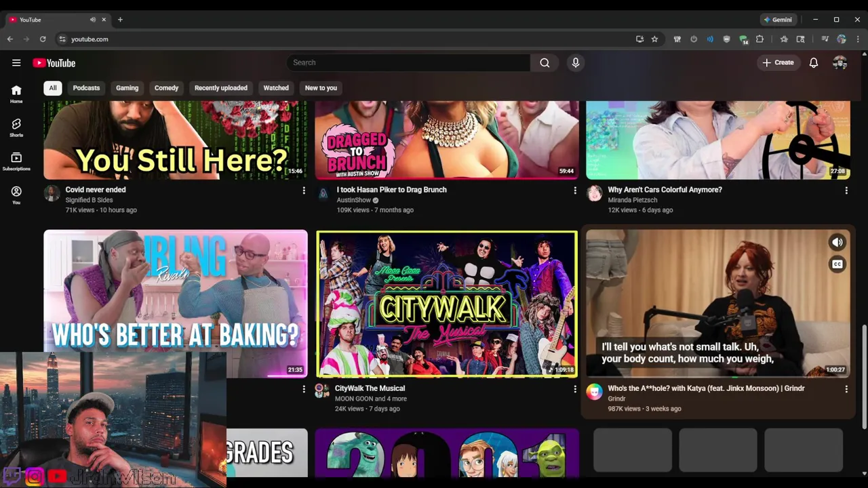Start voice search with the microphone
Viewport: 868px width, 488px height.
[576, 62]
